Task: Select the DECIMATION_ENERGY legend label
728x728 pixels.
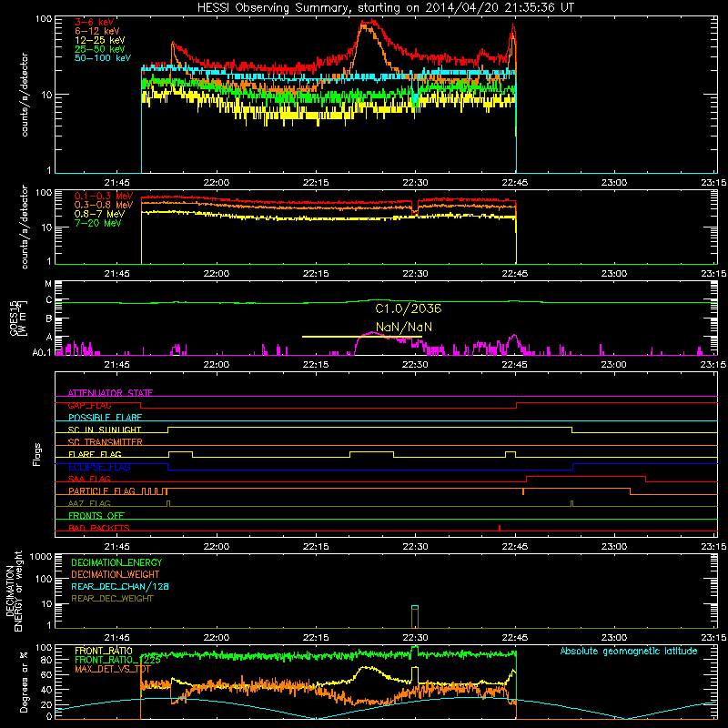Action: coord(116,562)
